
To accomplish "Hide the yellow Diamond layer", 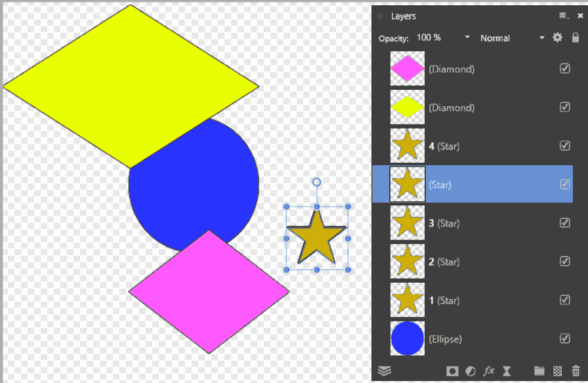I will click(565, 107).
